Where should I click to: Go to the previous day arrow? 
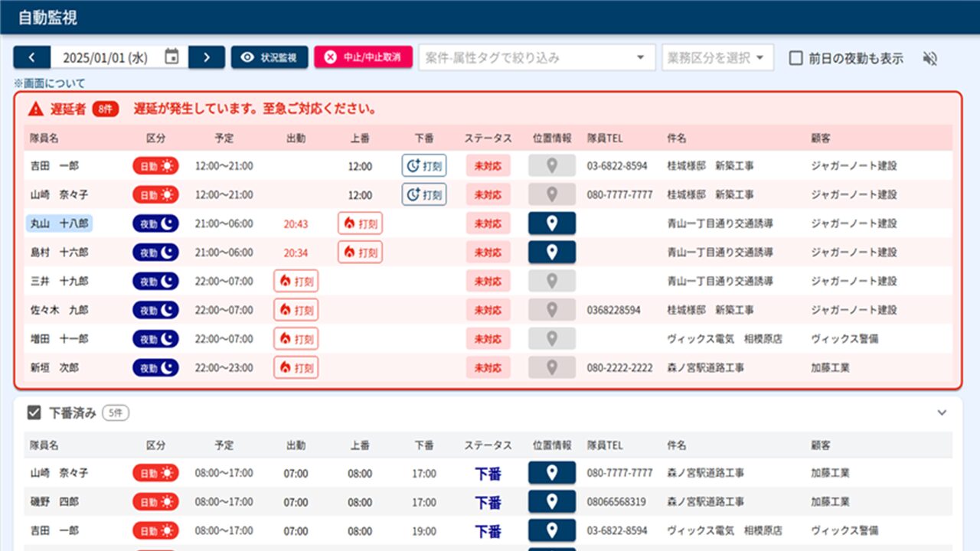pos(32,57)
